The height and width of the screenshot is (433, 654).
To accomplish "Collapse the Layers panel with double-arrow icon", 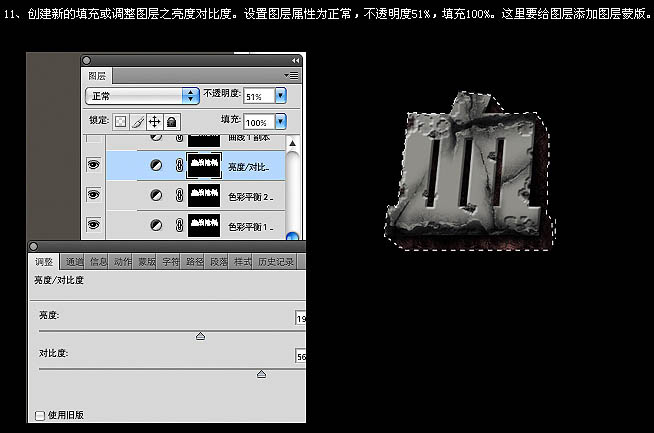I will (x=295, y=61).
